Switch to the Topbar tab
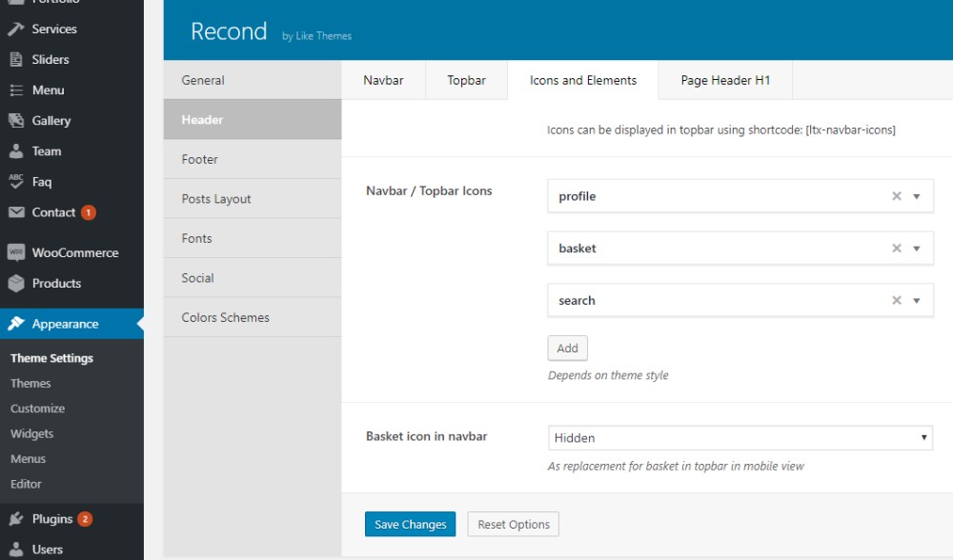This screenshot has height=560, width=953. pos(467,80)
